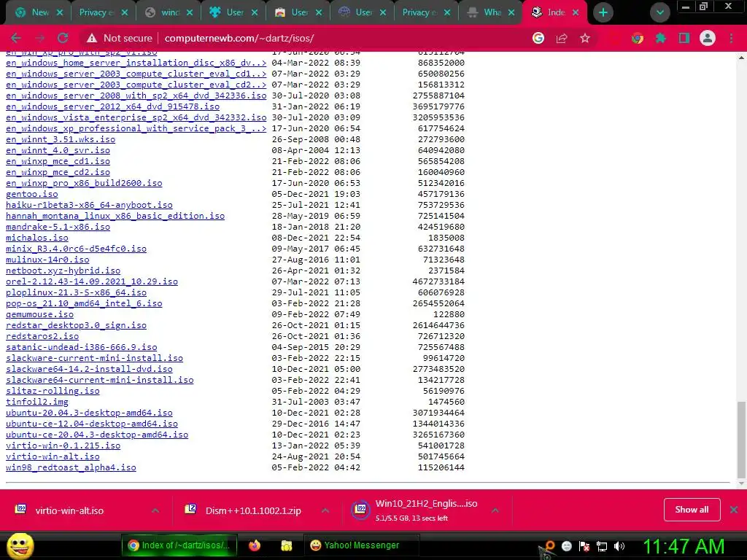The image size is (747, 560).
Task: Open hannah_montana_linux_x86_basic_edition.iso link
Action: tap(115, 216)
